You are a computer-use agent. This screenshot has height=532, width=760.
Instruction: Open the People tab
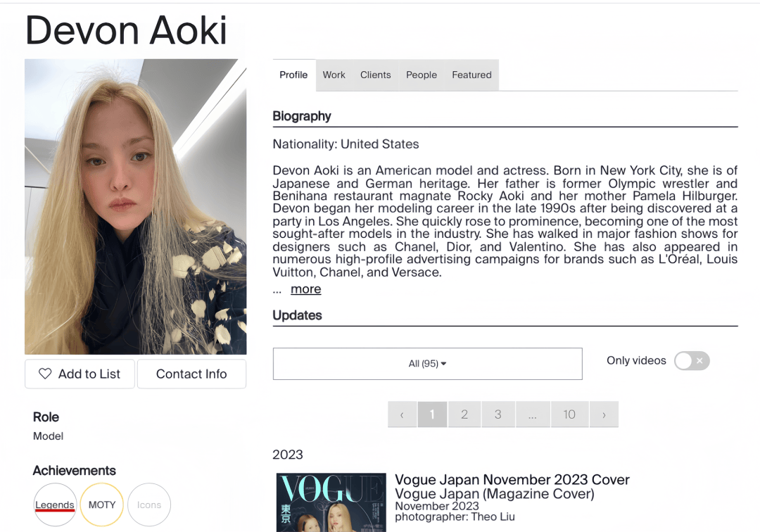point(422,75)
